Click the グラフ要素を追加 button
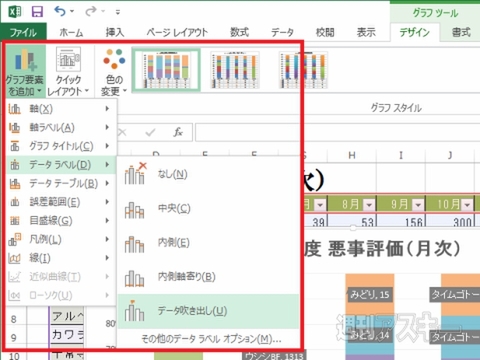This screenshot has width=480, height=360. pyautogui.click(x=26, y=71)
